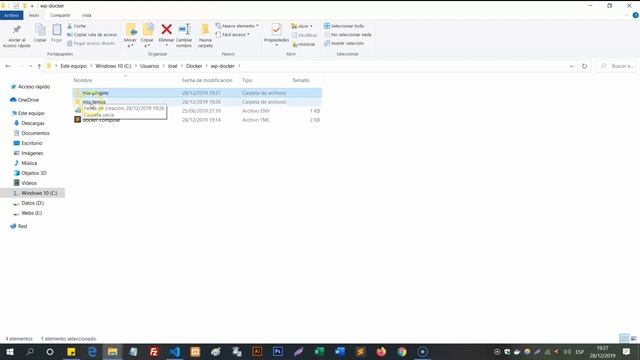Open Photoshop from the taskbar
This screenshot has height=360, width=640.
pos(278,351)
